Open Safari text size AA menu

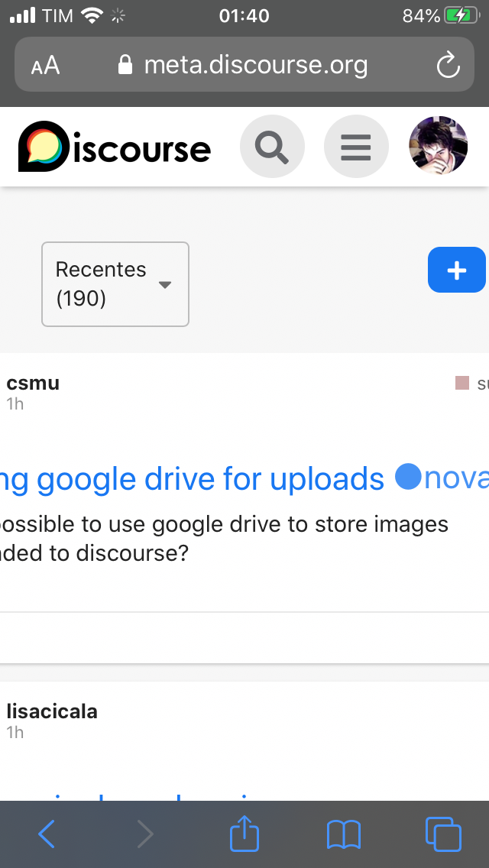click(x=45, y=66)
